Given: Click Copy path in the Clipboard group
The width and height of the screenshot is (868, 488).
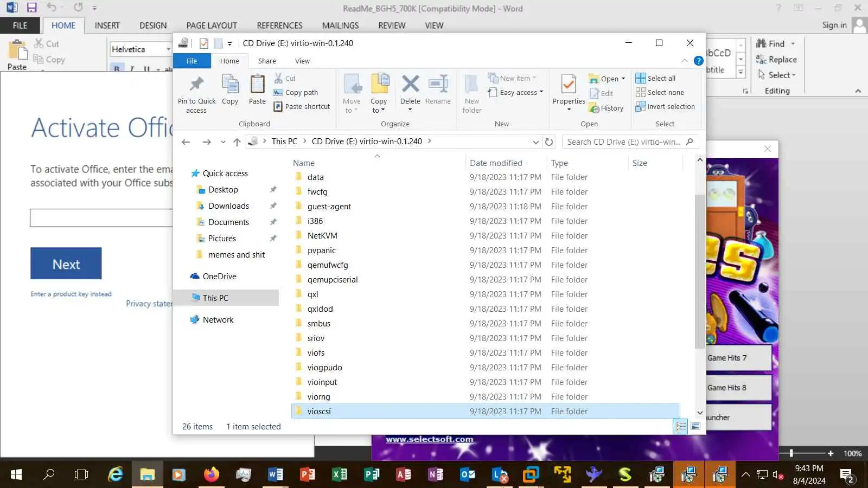Looking at the screenshot, I should [296, 93].
